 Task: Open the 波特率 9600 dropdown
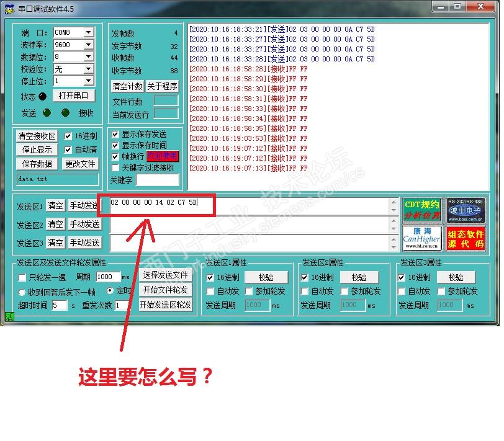point(88,44)
